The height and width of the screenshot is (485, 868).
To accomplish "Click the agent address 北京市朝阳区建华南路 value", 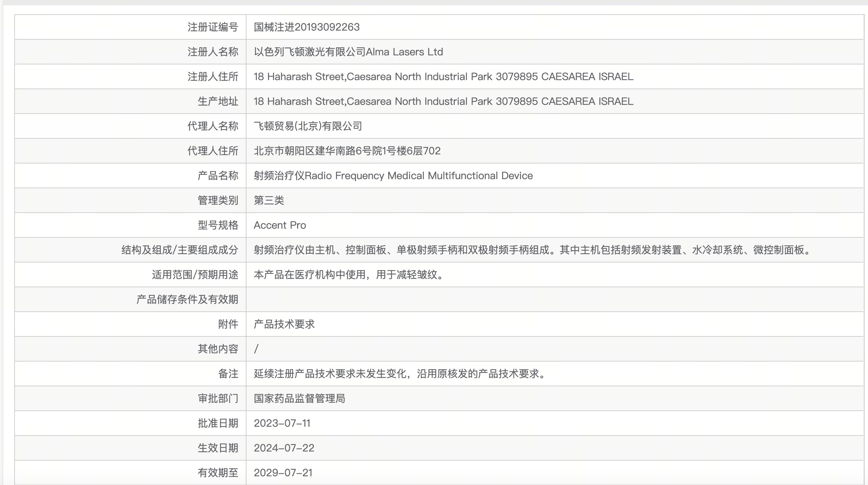I will click(347, 151).
